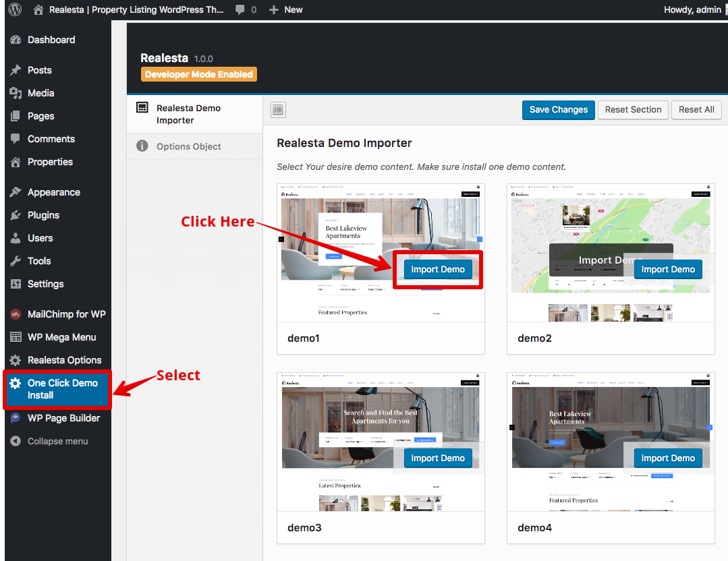Import Demo for demo4
728x561 pixels.
coord(668,459)
